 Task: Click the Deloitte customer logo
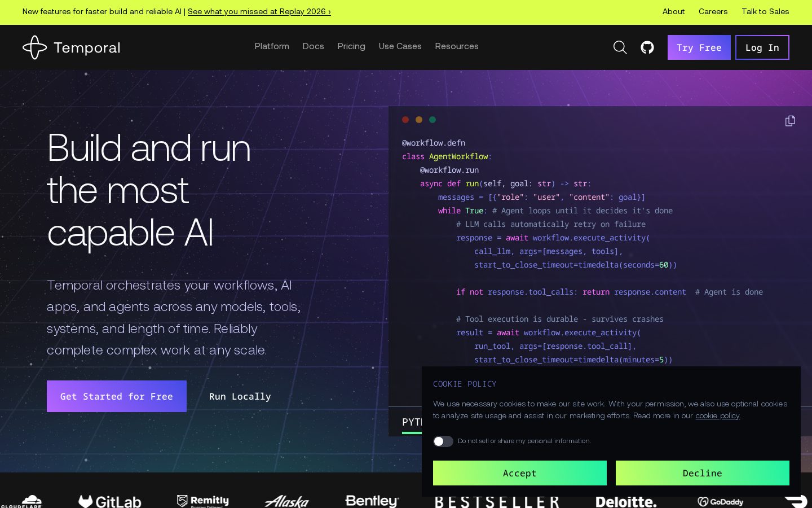[626, 502]
